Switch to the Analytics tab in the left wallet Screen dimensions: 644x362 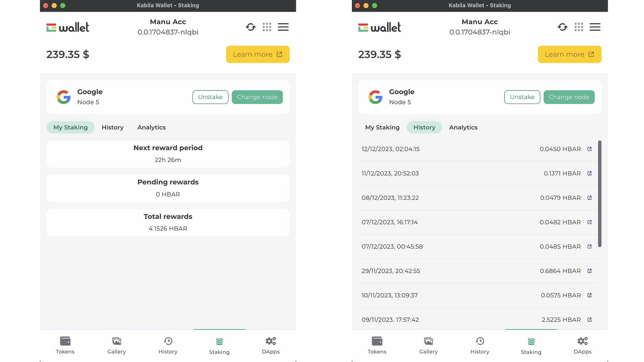click(x=151, y=127)
